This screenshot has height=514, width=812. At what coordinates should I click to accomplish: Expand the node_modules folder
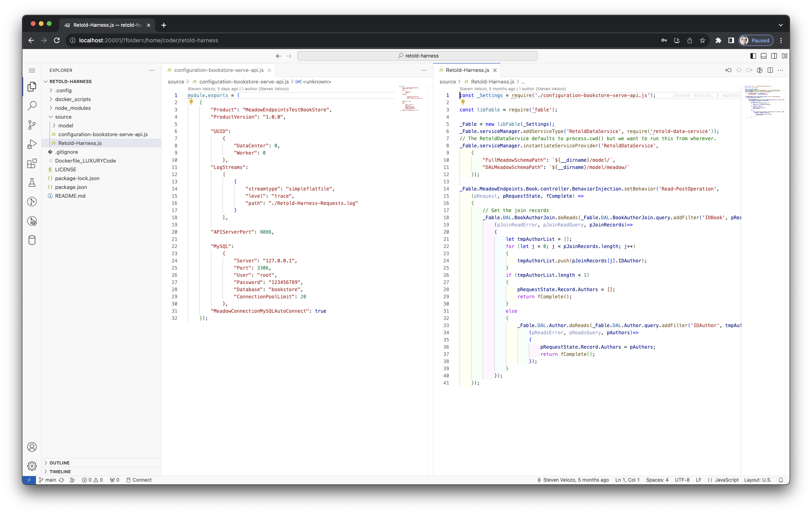click(x=73, y=108)
